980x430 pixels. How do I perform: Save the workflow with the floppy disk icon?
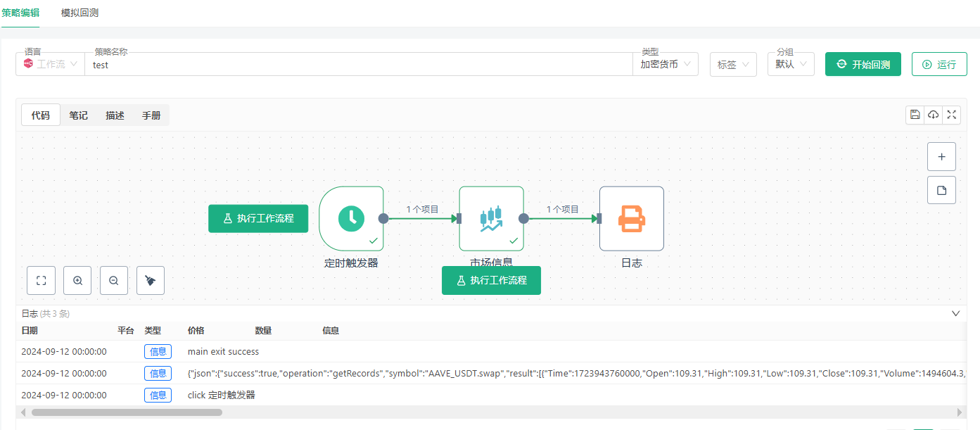click(x=915, y=114)
